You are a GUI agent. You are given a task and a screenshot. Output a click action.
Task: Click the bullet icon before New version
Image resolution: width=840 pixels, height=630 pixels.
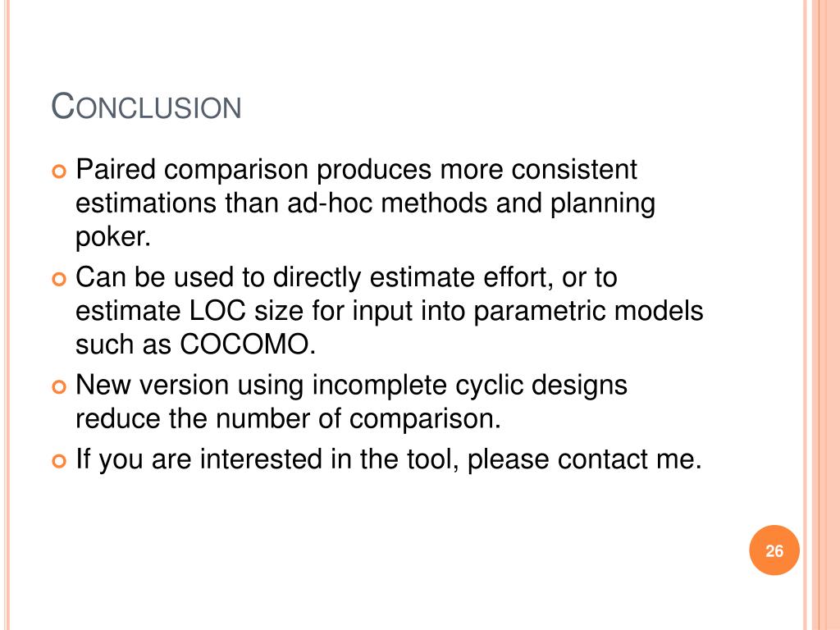[59, 387]
